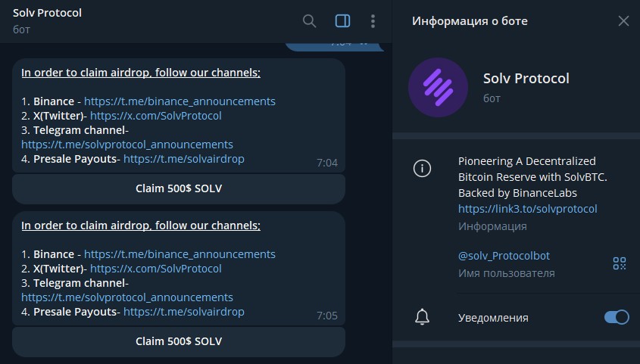
Task: Open t.me/solvairdrop link in first message
Action: pyautogui.click(x=183, y=159)
